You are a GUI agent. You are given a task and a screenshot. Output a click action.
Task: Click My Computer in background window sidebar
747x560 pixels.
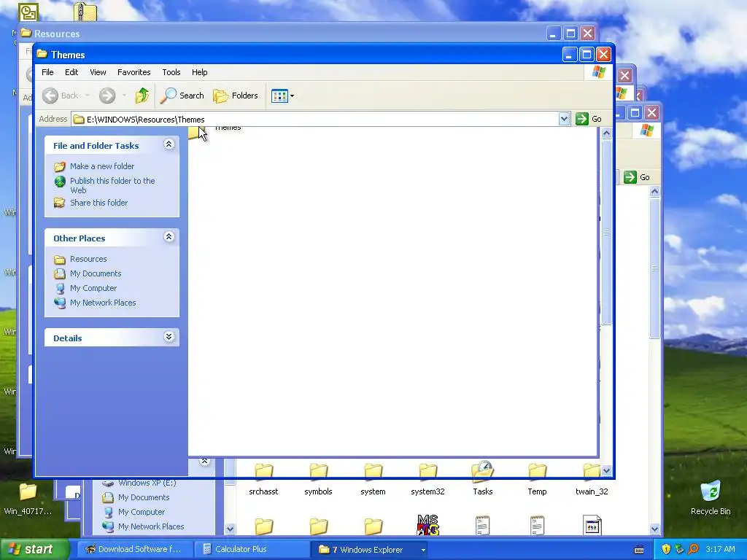(x=142, y=512)
